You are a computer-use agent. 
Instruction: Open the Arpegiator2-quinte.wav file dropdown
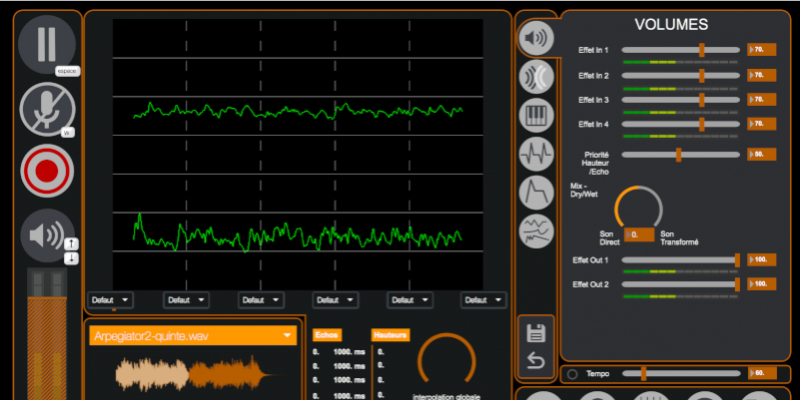[x=194, y=336]
